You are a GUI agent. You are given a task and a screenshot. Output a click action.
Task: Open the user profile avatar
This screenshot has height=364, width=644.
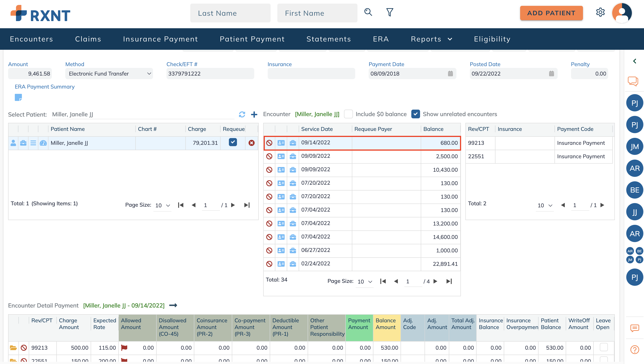pos(622,13)
